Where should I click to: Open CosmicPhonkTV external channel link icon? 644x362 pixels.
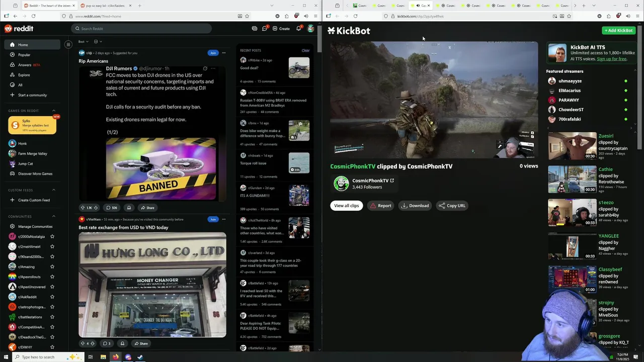point(392,180)
